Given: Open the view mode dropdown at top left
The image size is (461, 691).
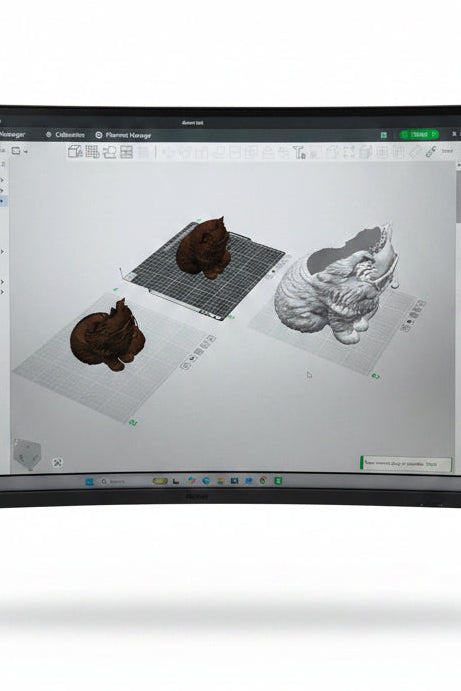Looking at the screenshot, I should point(19,151).
